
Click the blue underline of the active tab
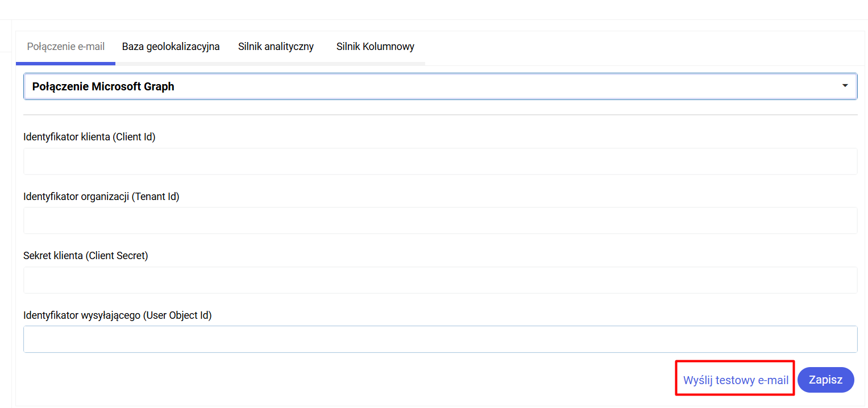click(x=66, y=63)
